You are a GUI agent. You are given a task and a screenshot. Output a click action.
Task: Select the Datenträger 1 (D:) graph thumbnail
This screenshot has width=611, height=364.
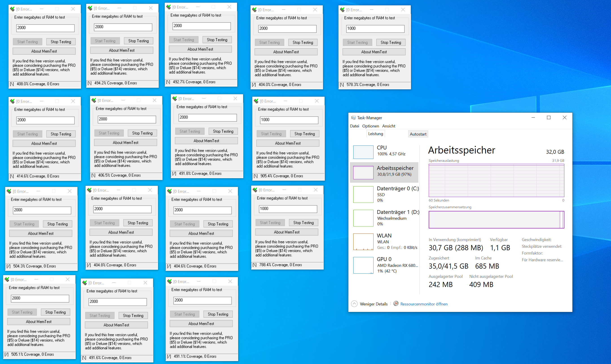(x=363, y=218)
